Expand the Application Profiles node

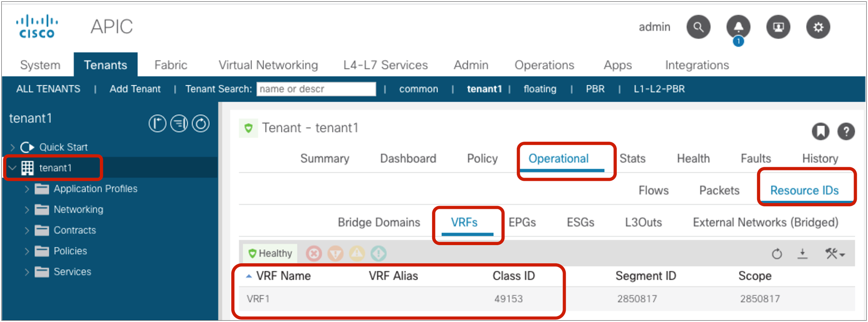click(27, 189)
